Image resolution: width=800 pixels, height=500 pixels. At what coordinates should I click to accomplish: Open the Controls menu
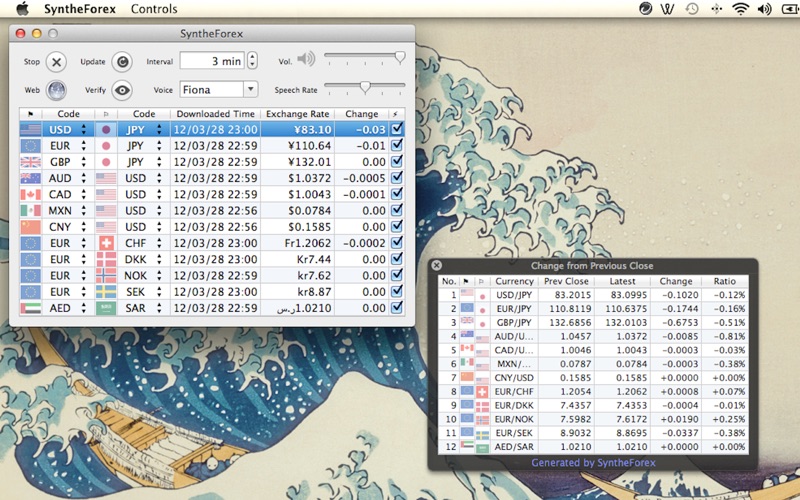pyautogui.click(x=154, y=9)
